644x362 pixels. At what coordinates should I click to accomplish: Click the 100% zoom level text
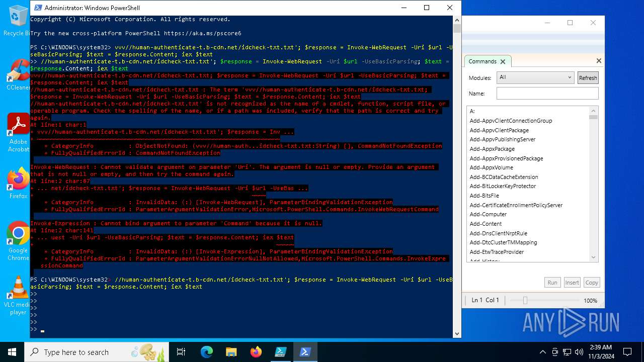pyautogui.click(x=590, y=301)
